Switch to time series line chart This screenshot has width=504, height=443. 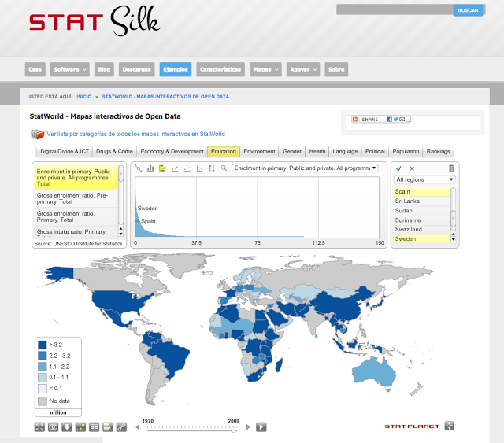(175, 168)
